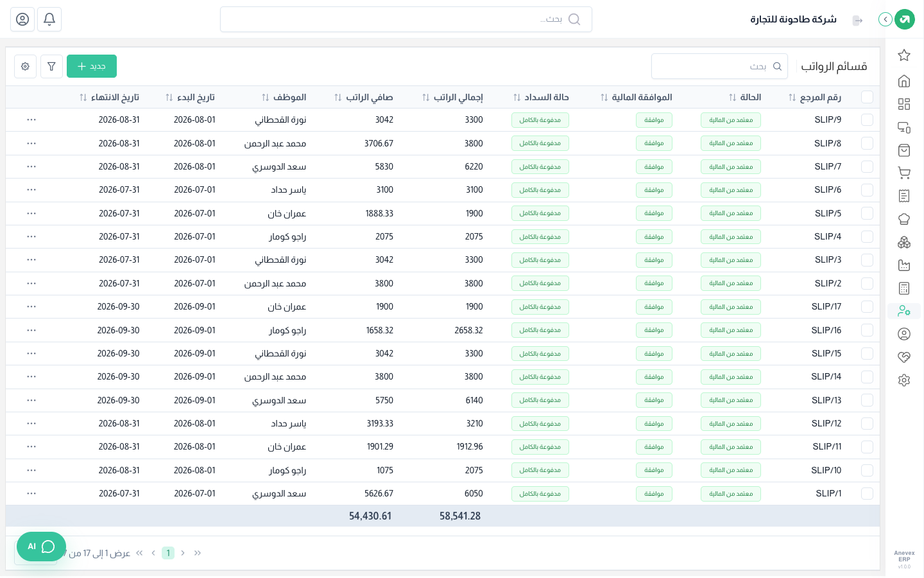
Task: Open the shopping bag sidebar icon
Action: 904,150
